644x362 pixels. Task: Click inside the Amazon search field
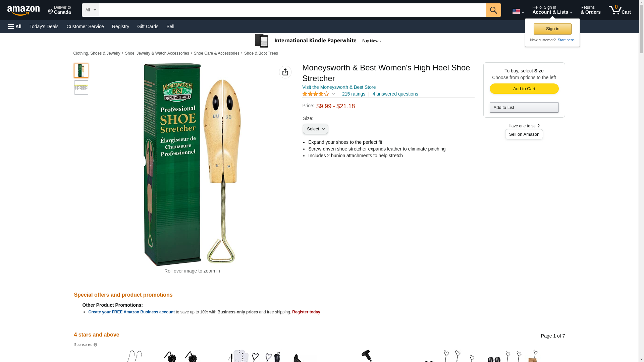292,10
